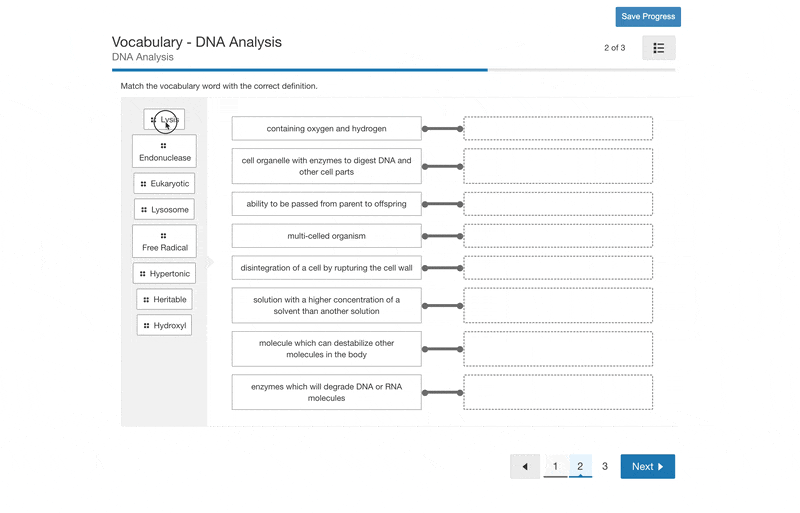Click the drag handle on Hydroxyl tile
This screenshot has height=513, width=800.
[x=146, y=326]
